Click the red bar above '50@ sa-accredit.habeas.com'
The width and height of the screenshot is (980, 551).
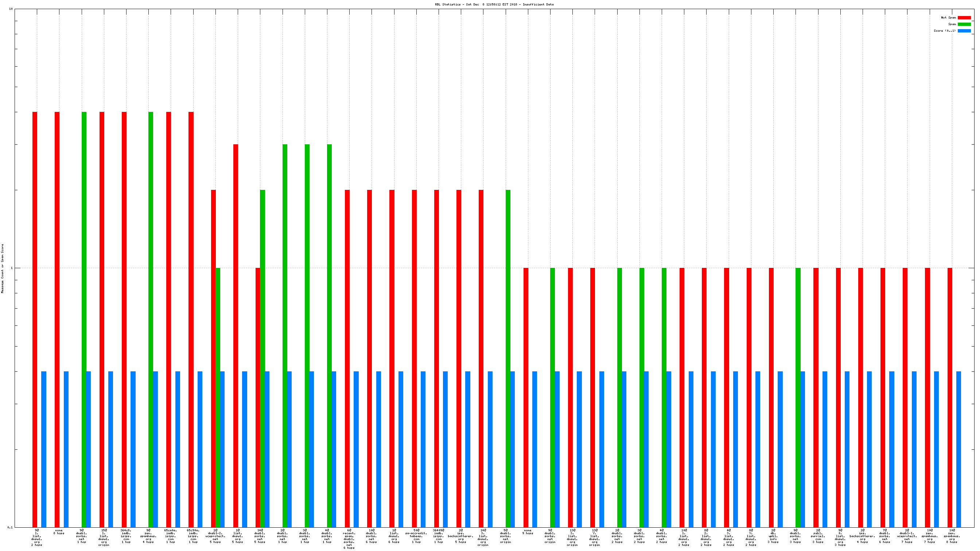[x=414, y=358]
